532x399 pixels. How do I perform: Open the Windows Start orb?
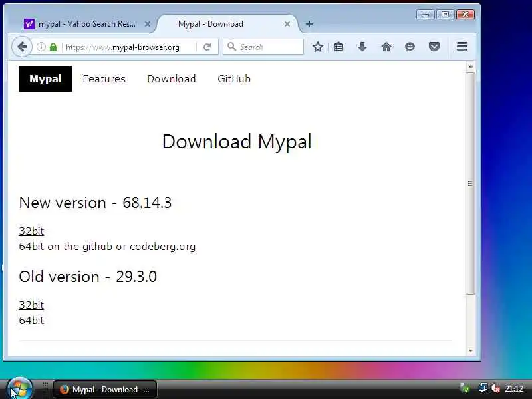pos(19,388)
